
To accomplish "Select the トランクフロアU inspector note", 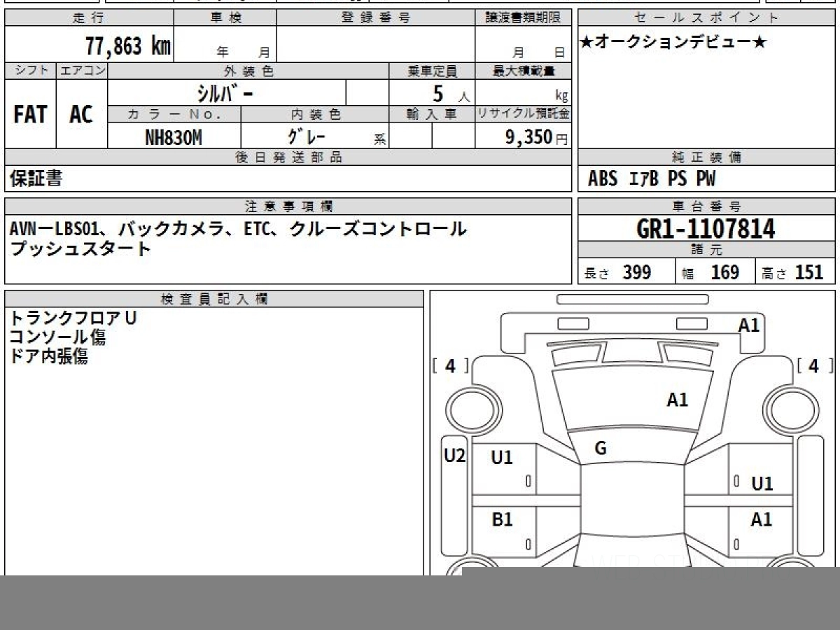I will [73, 318].
